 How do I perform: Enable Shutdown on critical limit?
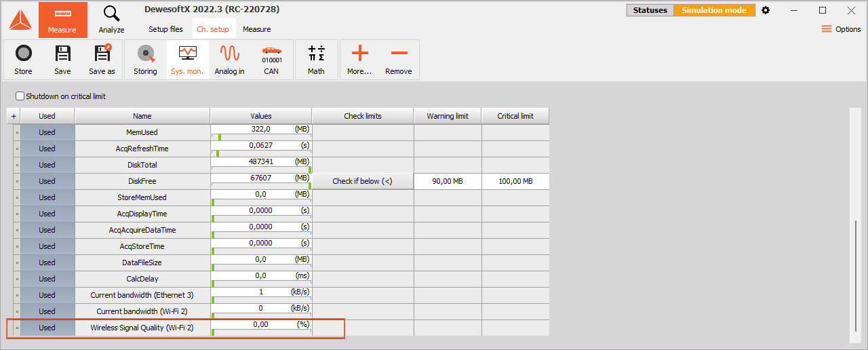[20, 96]
